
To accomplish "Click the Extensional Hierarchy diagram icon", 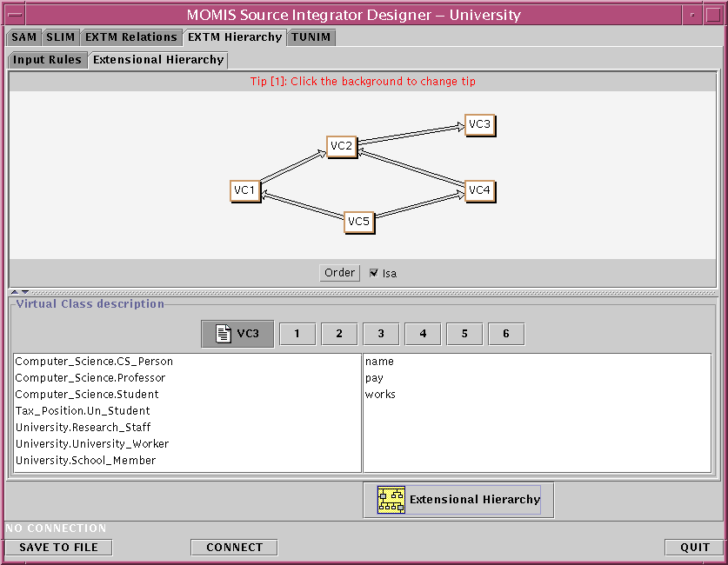I will [391, 500].
